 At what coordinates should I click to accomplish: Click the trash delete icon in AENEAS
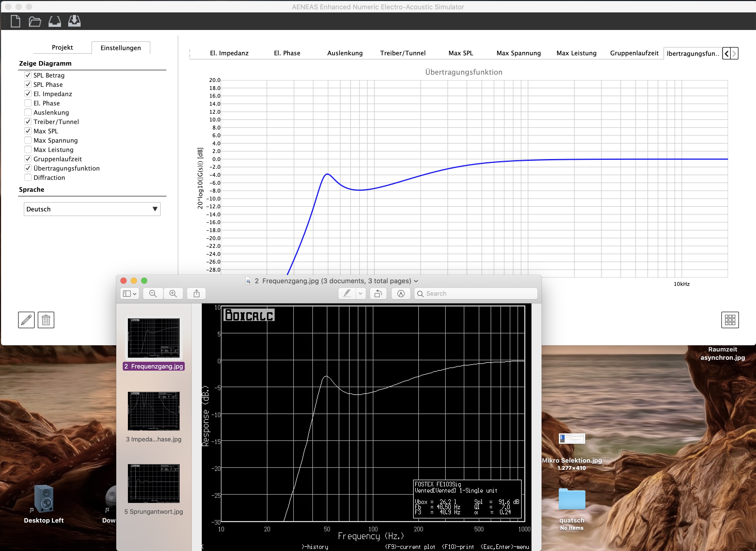tap(46, 320)
